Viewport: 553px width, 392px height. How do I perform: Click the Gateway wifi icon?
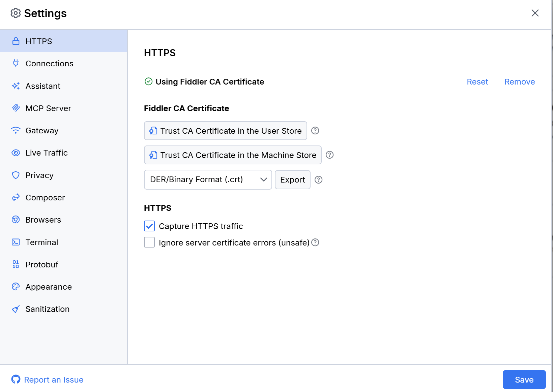[16, 130]
